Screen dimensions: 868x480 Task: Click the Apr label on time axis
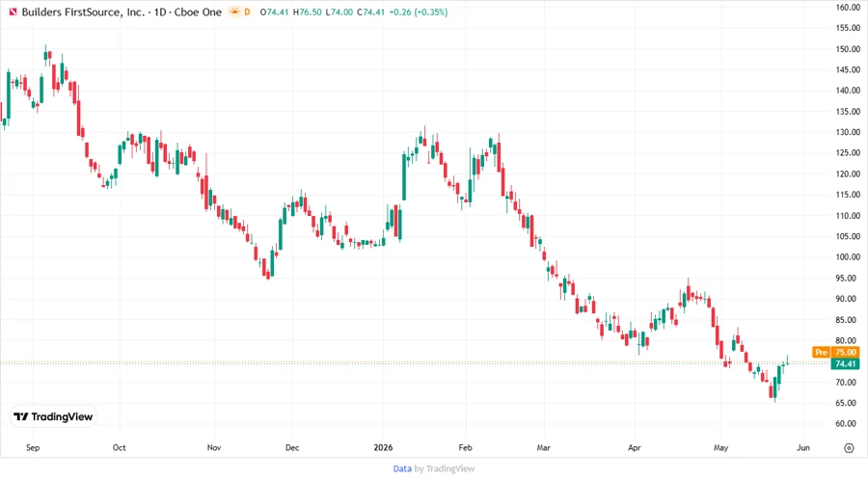tap(635, 447)
